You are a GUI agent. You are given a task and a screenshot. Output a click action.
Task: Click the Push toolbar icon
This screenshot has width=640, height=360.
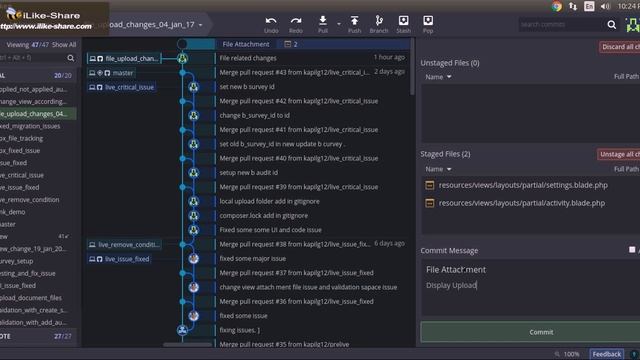(354, 24)
